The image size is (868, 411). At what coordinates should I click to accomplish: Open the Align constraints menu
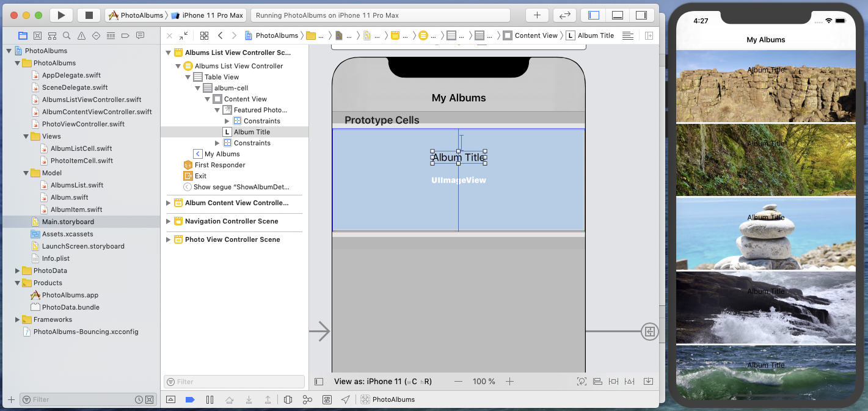pos(598,382)
